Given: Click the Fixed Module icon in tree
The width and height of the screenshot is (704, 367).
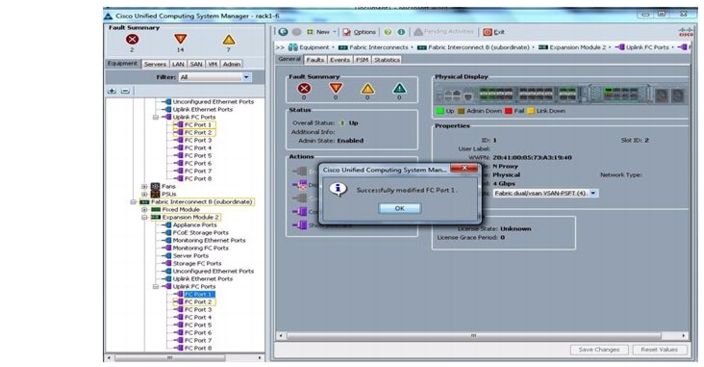Looking at the screenshot, I should pos(156,210).
